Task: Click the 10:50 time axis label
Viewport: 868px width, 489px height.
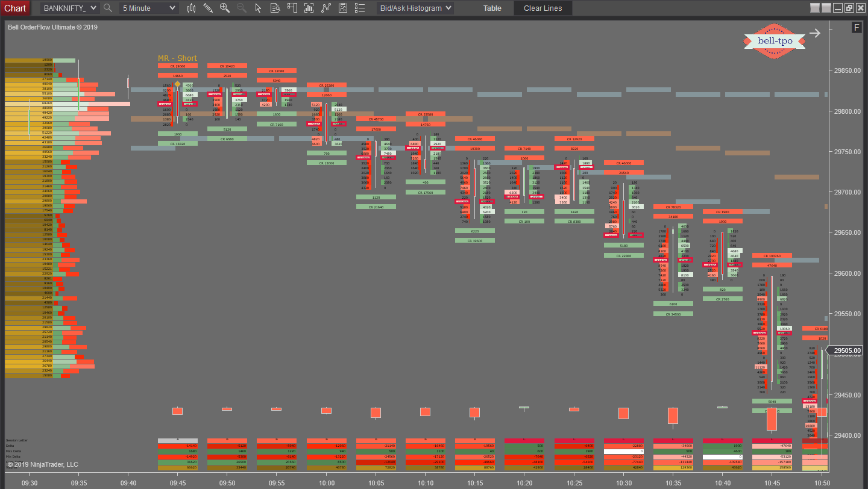Action: coord(822,483)
